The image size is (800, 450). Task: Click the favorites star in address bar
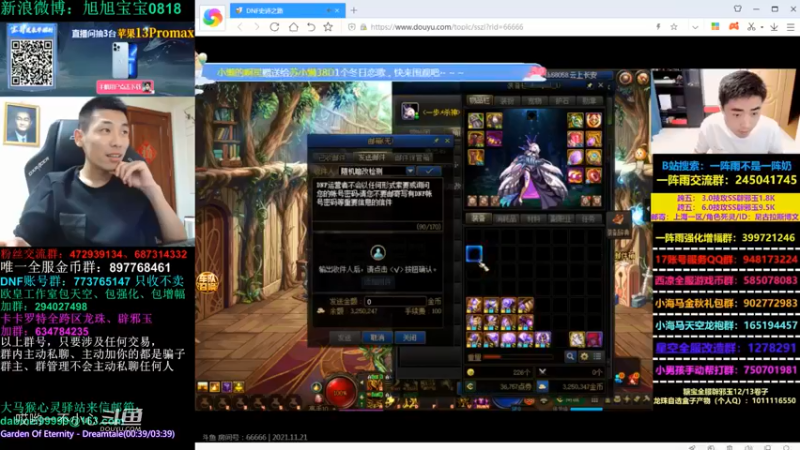[674, 27]
